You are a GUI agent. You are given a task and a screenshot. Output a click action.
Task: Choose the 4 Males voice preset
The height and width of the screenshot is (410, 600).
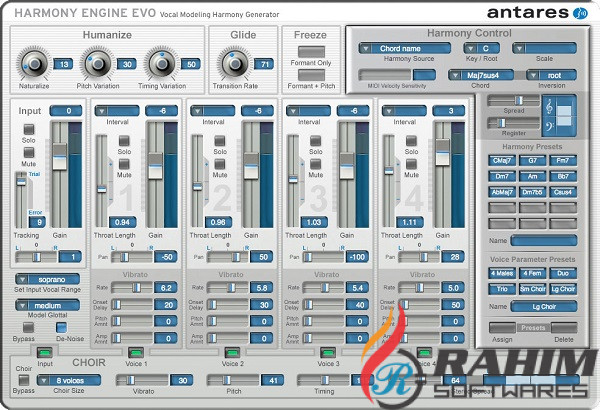502,273
